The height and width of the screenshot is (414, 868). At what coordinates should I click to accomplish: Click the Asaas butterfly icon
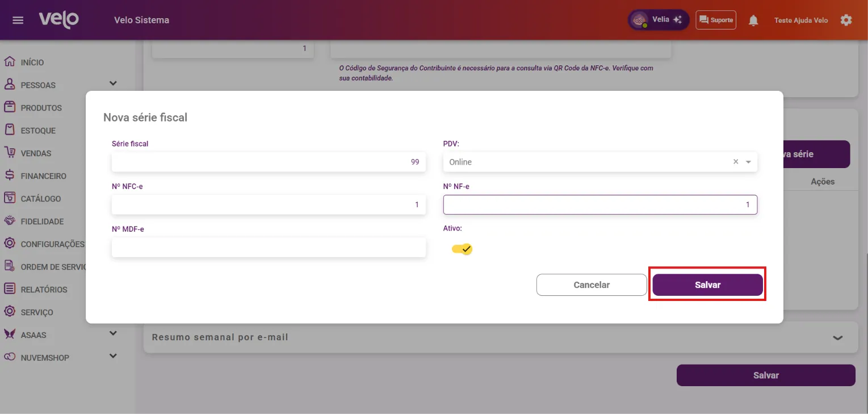9,334
